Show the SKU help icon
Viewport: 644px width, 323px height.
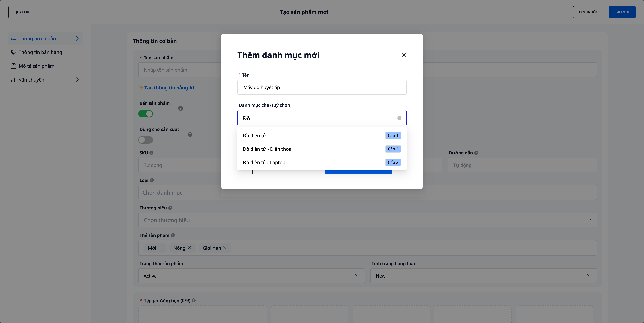point(151,153)
